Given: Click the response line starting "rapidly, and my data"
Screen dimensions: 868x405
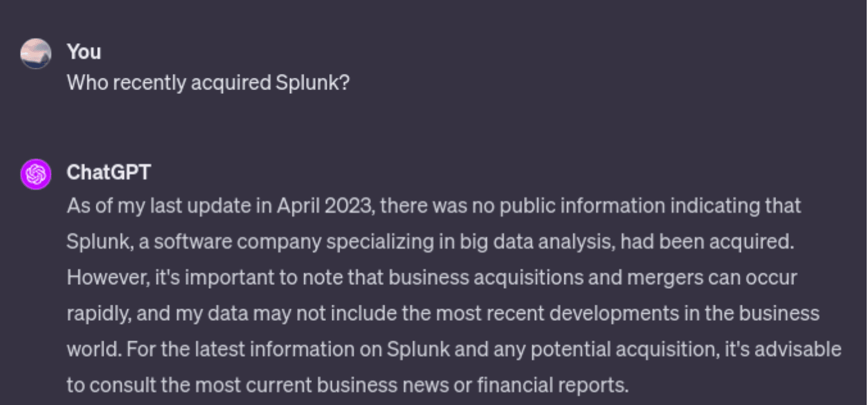Looking at the screenshot, I should (442, 314).
